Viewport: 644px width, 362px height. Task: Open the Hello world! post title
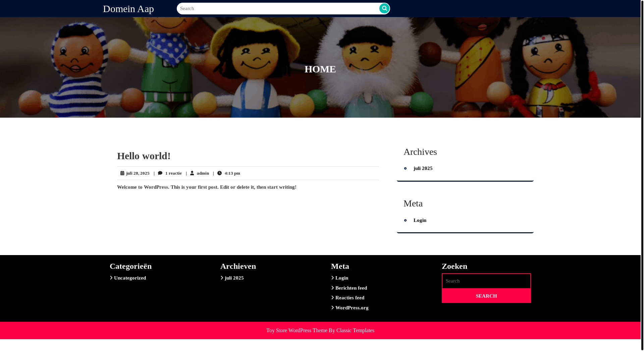click(144, 156)
